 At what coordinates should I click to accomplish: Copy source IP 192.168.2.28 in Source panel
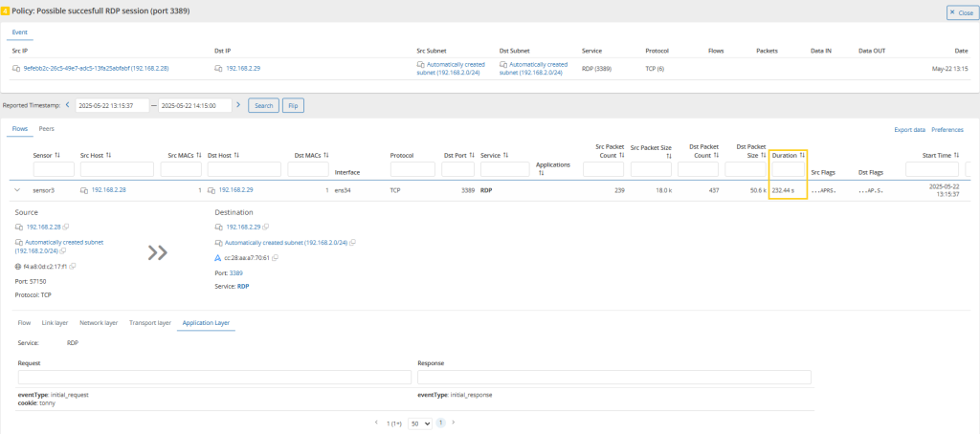coord(64,228)
